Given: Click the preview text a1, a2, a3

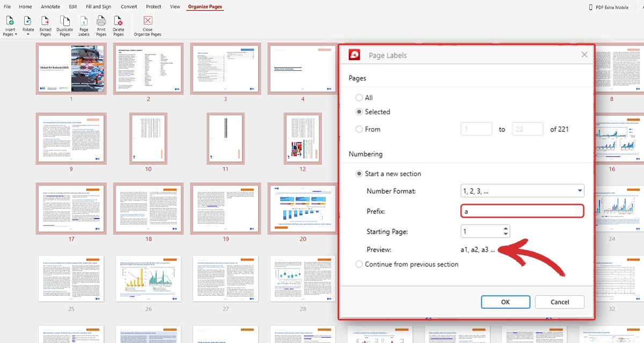Looking at the screenshot, I should (478, 250).
